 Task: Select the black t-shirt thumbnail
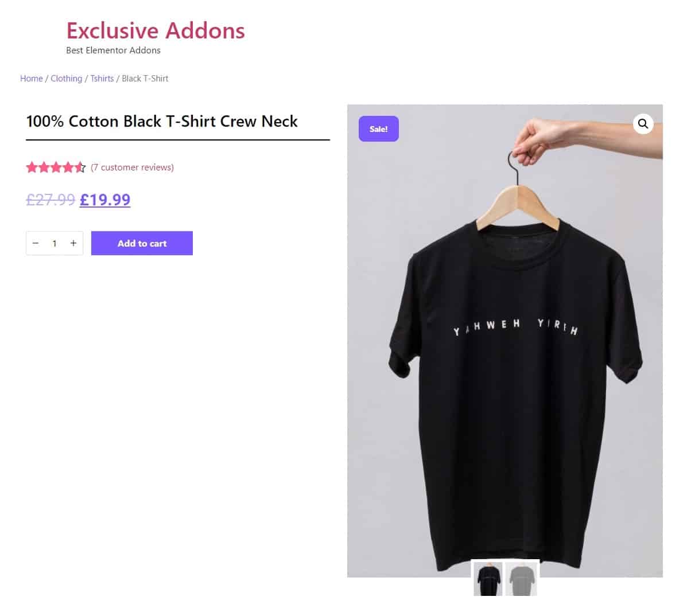pyautogui.click(x=488, y=579)
